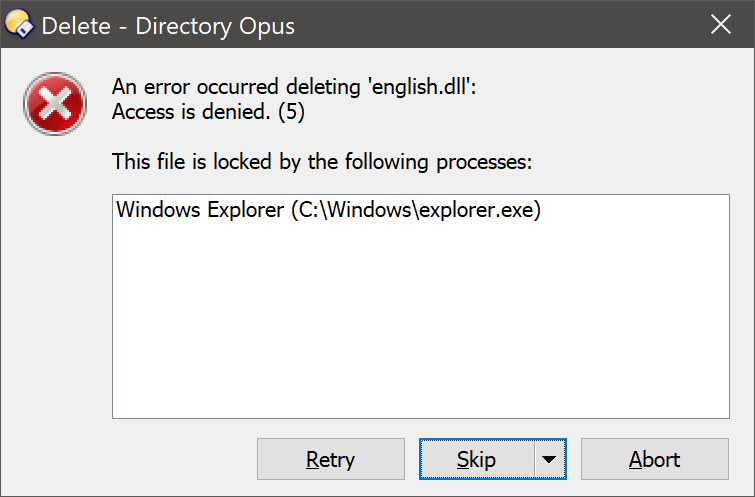
Task: Abort the delete operation
Action: click(655, 459)
